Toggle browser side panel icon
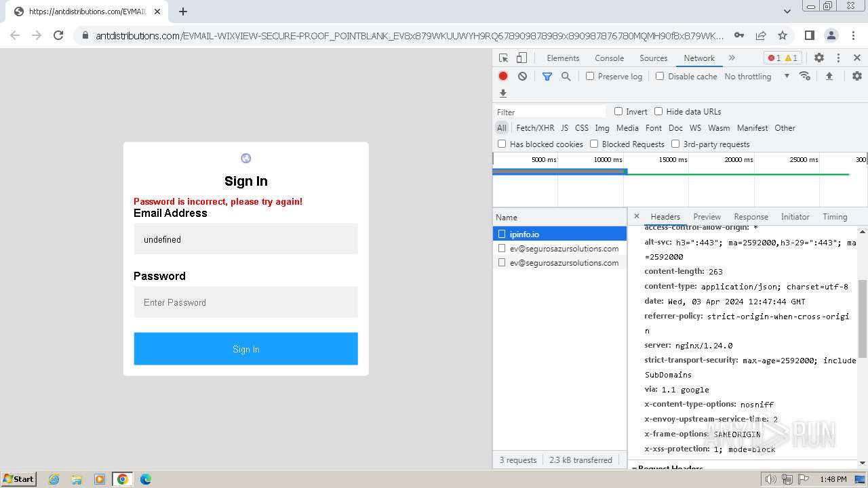This screenshot has height=488, width=868. (x=810, y=35)
